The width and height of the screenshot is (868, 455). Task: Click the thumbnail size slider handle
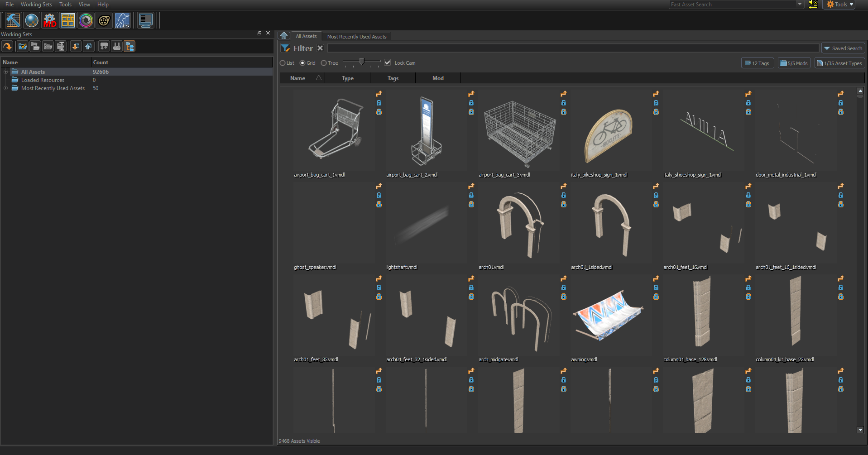(x=361, y=62)
